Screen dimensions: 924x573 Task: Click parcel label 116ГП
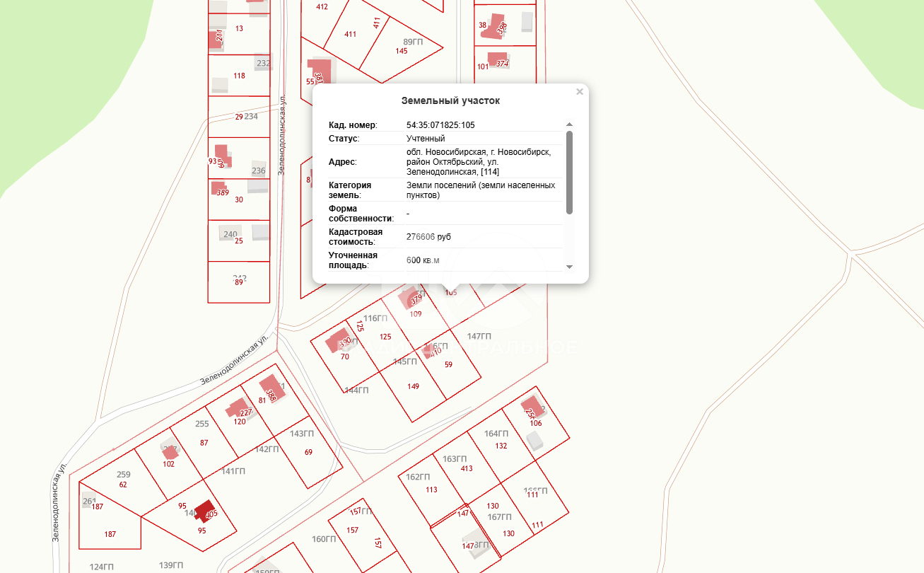[x=375, y=318]
